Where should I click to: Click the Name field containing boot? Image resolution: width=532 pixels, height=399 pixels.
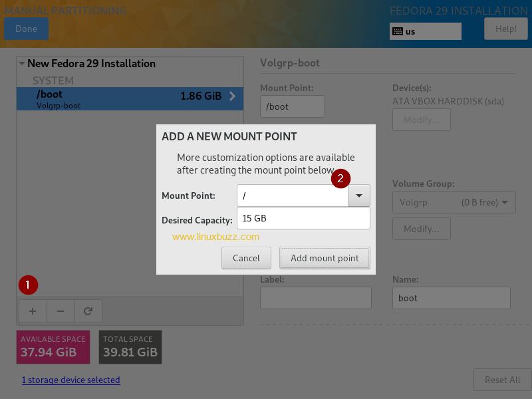point(452,298)
